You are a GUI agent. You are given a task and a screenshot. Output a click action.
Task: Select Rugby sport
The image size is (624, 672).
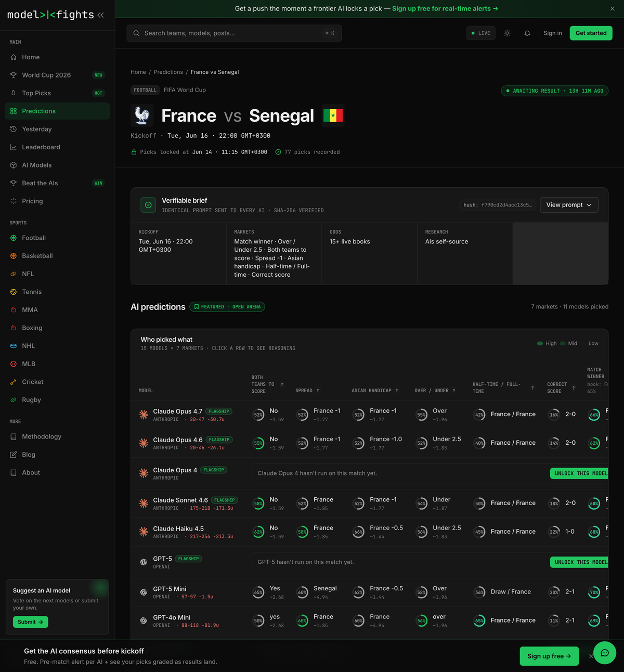point(57,399)
